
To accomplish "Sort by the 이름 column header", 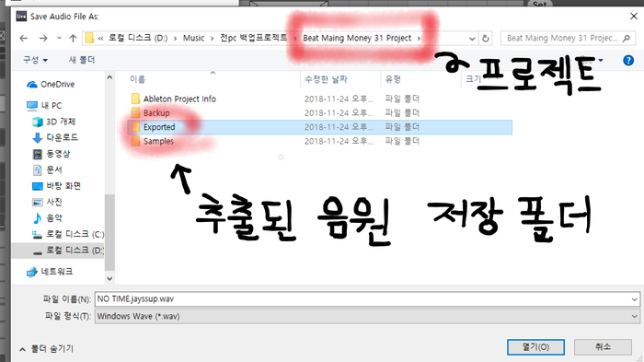I will pos(137,79).
